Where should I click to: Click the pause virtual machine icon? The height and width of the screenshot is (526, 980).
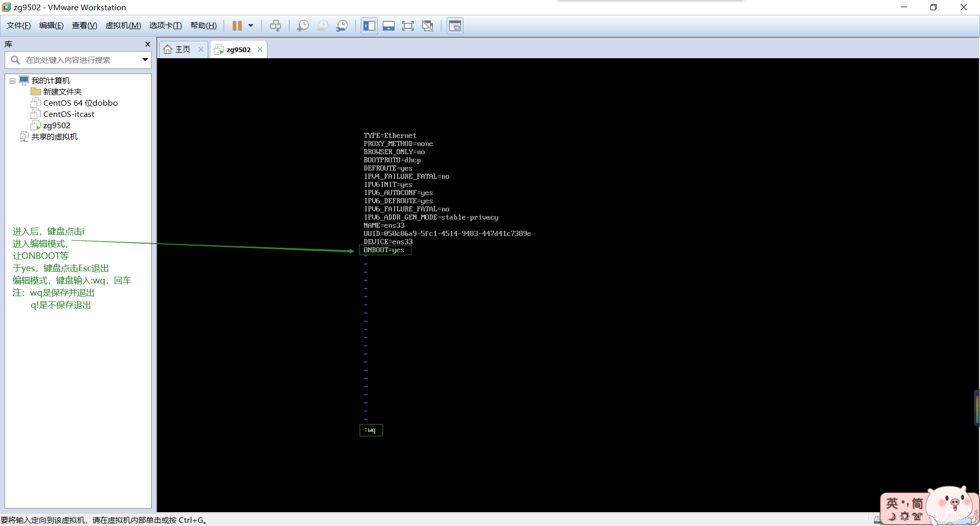point(237,26)
